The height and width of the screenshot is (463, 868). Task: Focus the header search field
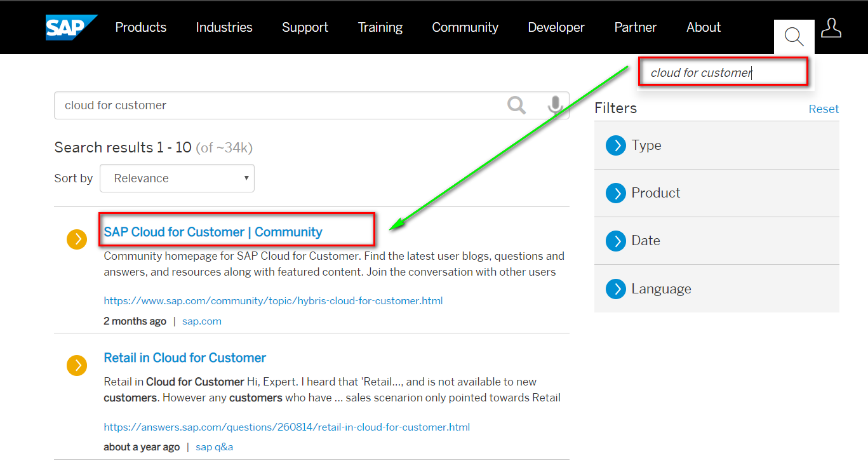(723, 72)
